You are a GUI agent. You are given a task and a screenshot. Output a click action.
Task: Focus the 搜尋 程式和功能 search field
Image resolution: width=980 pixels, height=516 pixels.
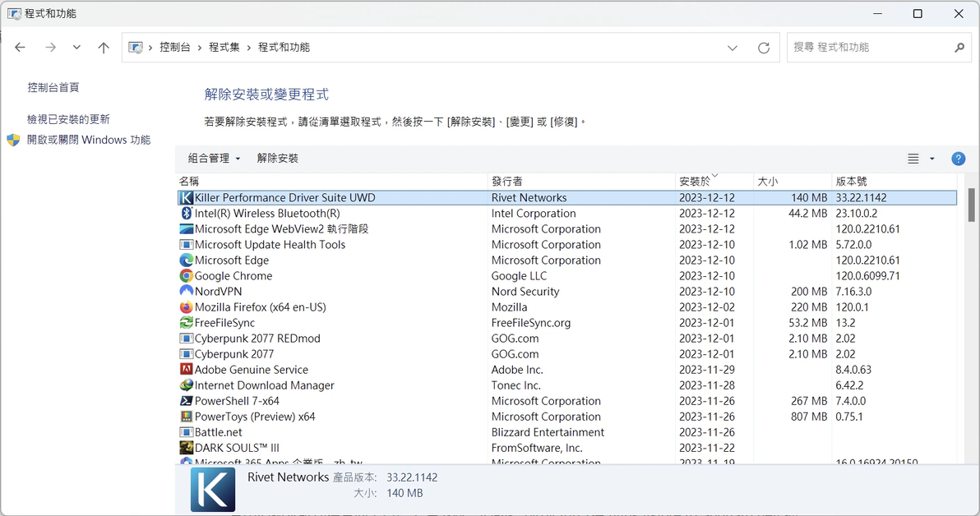click(871, 48)
